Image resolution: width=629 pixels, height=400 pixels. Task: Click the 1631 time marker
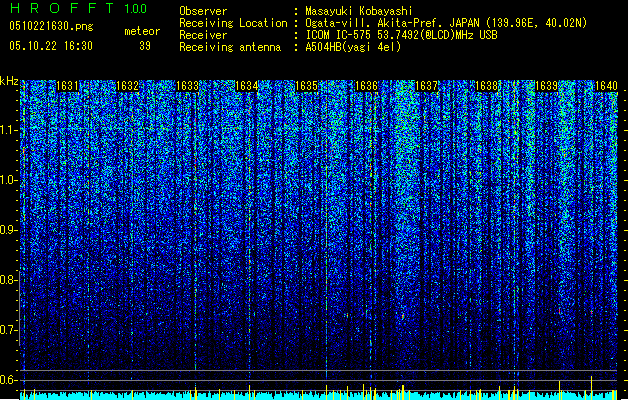click(x=67, y=86)
